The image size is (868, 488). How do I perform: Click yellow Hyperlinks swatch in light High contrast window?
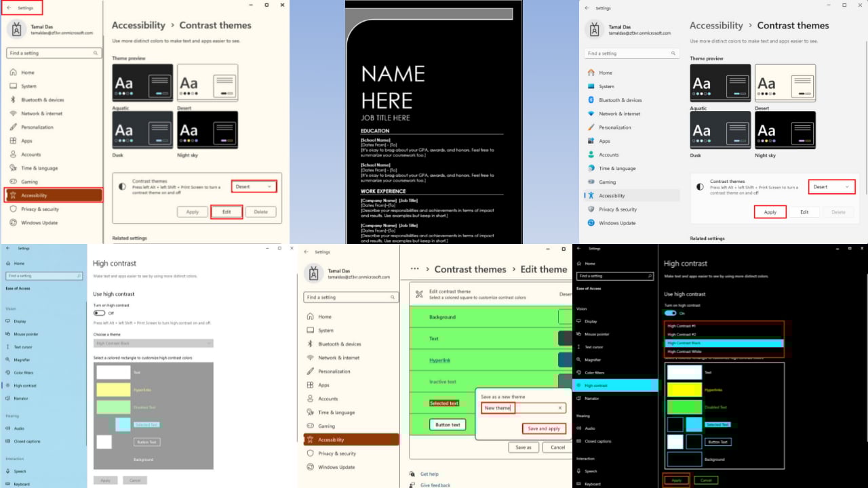point(113,390)
